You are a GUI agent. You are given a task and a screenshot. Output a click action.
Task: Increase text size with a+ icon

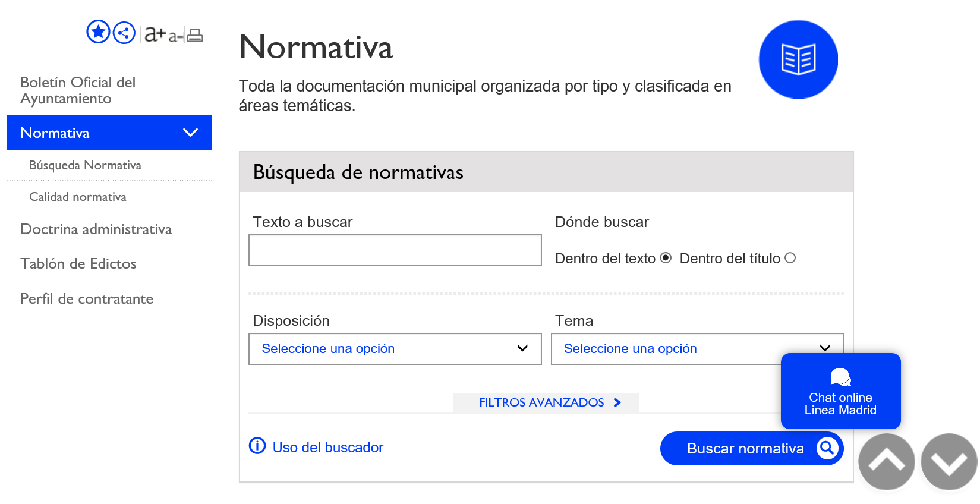click(x=155, y=34)
